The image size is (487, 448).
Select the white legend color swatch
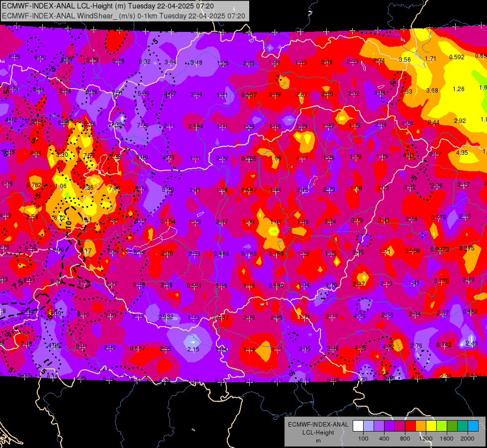358,426
